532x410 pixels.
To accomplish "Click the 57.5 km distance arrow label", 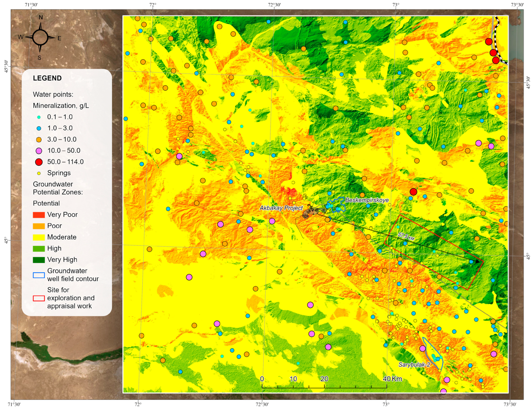I will point(406,236).
